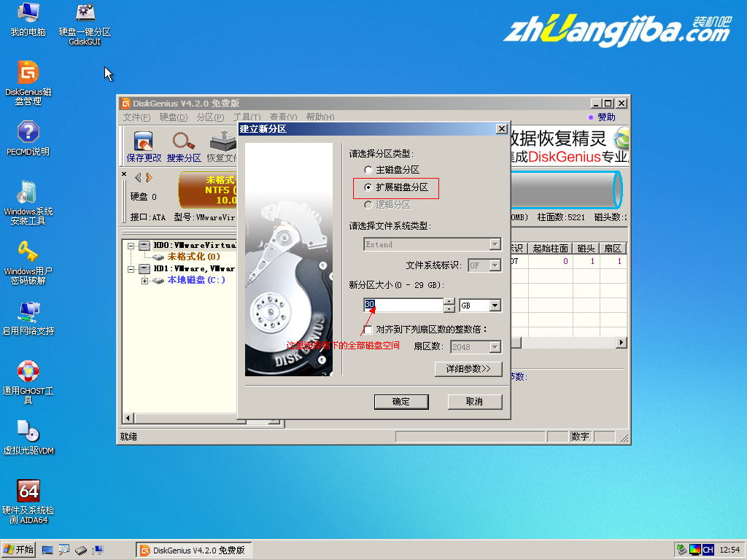Viewport: 747px width, 560px height.
Task: Select the 主磁盘分区 radio button
Action: 368,169
